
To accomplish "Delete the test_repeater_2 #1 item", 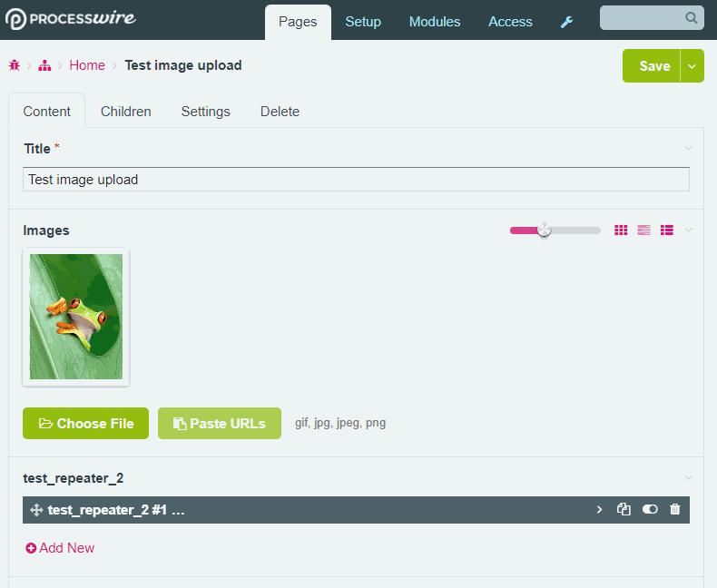I will click(675, 509).
